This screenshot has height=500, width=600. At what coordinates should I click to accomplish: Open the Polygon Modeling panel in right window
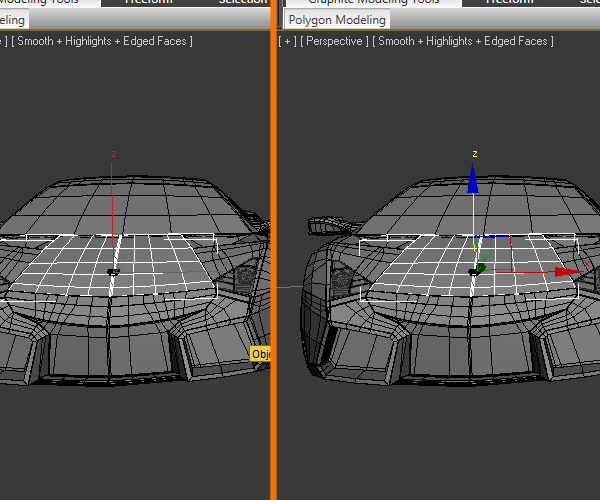pyautogui.click(x=337, y=20)
